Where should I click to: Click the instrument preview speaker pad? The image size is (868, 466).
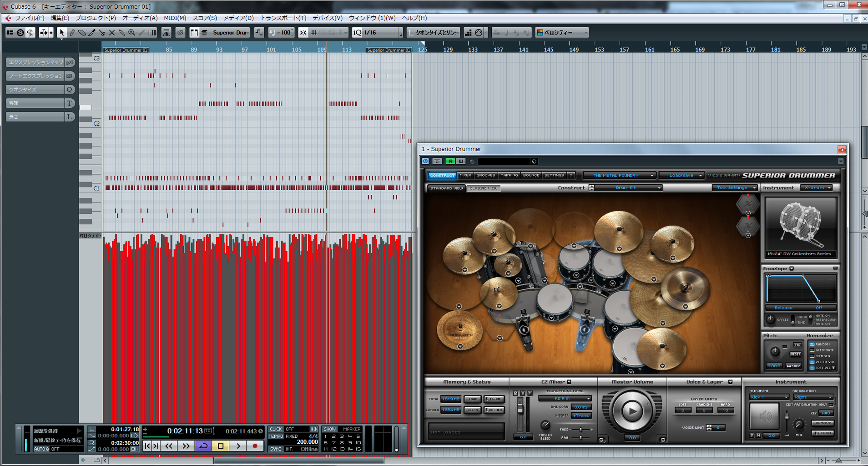(x=765, y=416)
